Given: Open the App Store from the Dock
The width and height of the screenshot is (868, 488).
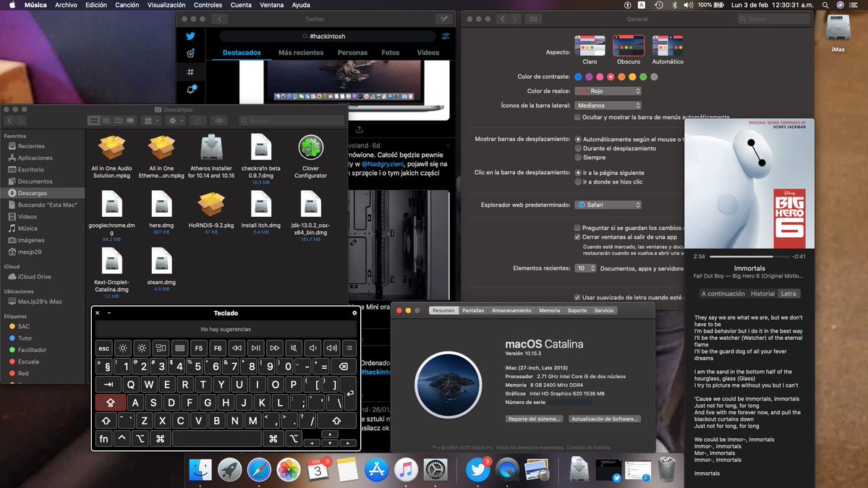Looking at the screenshot, I should point(377,471).
